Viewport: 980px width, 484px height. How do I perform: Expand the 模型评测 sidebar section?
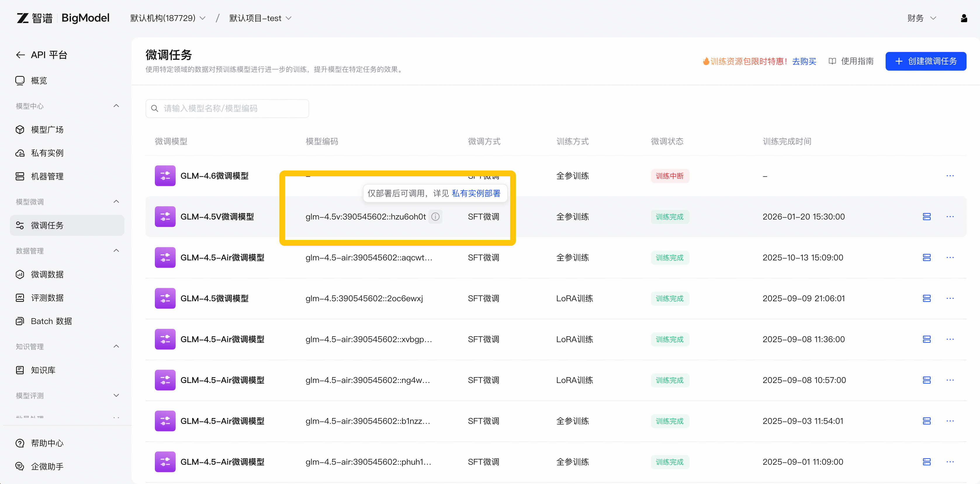pos(116,396)
